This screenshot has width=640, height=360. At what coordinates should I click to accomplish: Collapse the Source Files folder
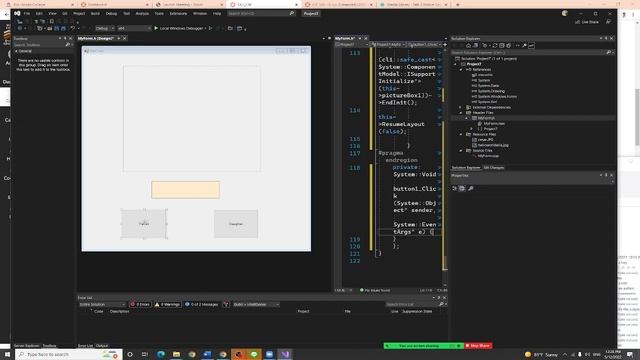461,151
